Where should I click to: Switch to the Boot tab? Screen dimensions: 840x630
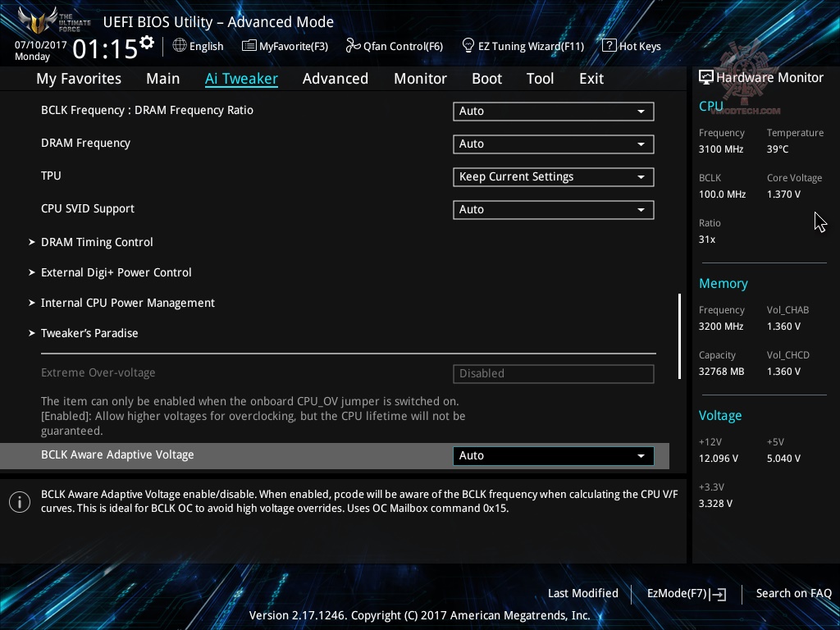[x=487, y=79]
